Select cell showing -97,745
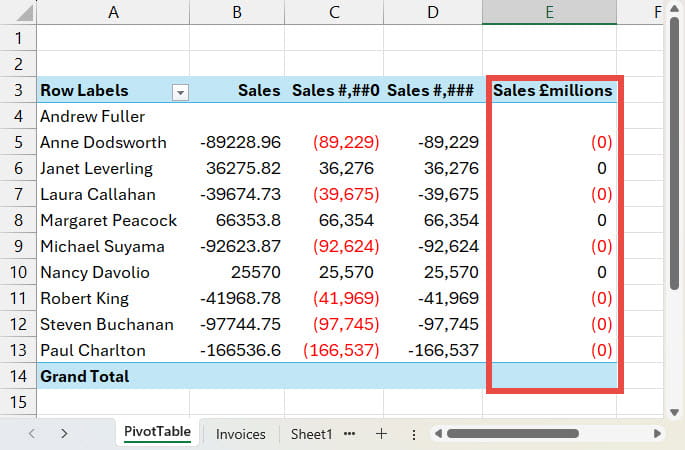 433,324
